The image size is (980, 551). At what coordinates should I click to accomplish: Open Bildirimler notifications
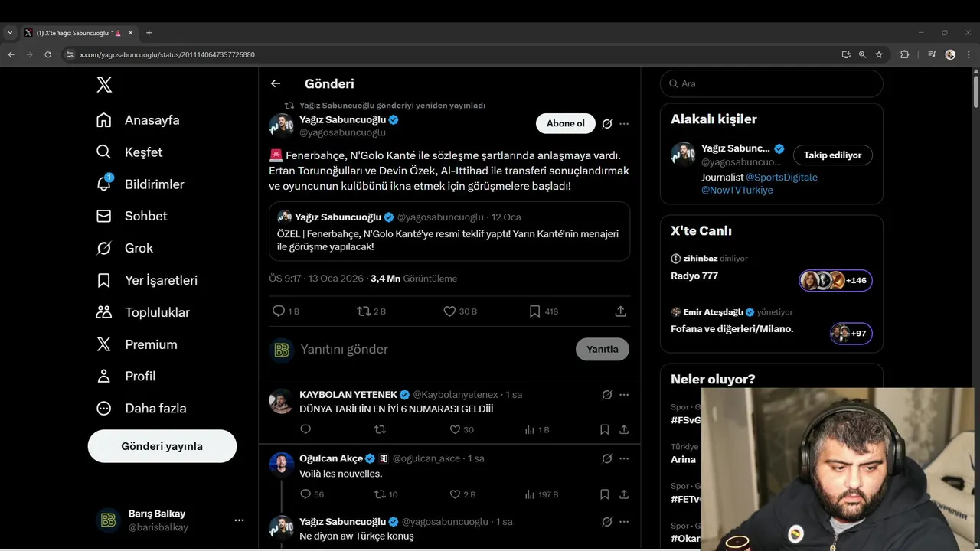click(141, 184)
